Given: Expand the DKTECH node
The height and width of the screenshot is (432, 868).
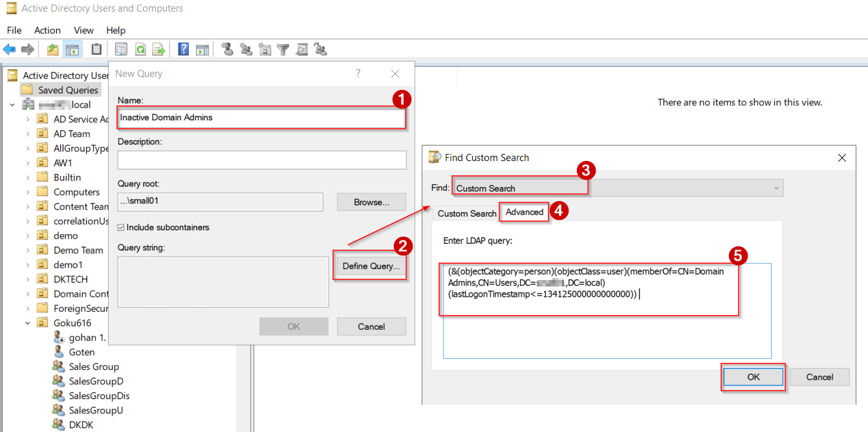Looking at the screenshot, I should click(x=28, y=279).
